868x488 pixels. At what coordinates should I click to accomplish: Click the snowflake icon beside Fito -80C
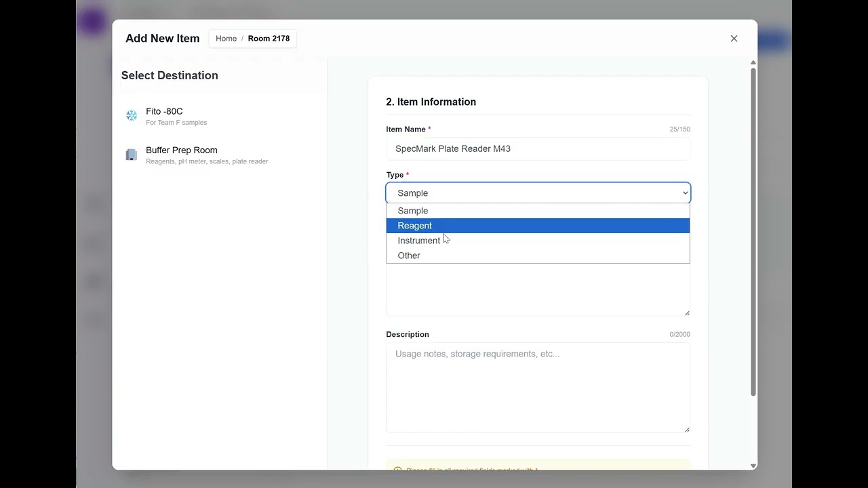[x=132, y=116]
